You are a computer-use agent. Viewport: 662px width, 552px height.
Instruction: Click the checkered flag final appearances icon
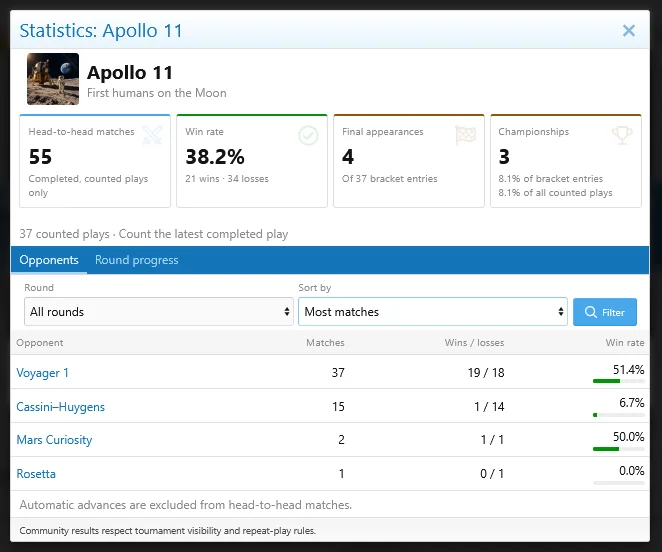tap(465, 136)
